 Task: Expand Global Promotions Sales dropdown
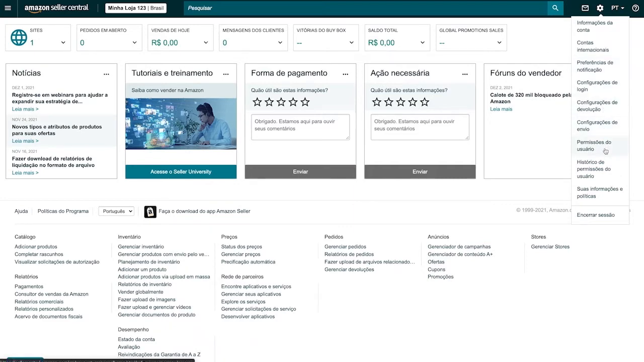point(499,43)
